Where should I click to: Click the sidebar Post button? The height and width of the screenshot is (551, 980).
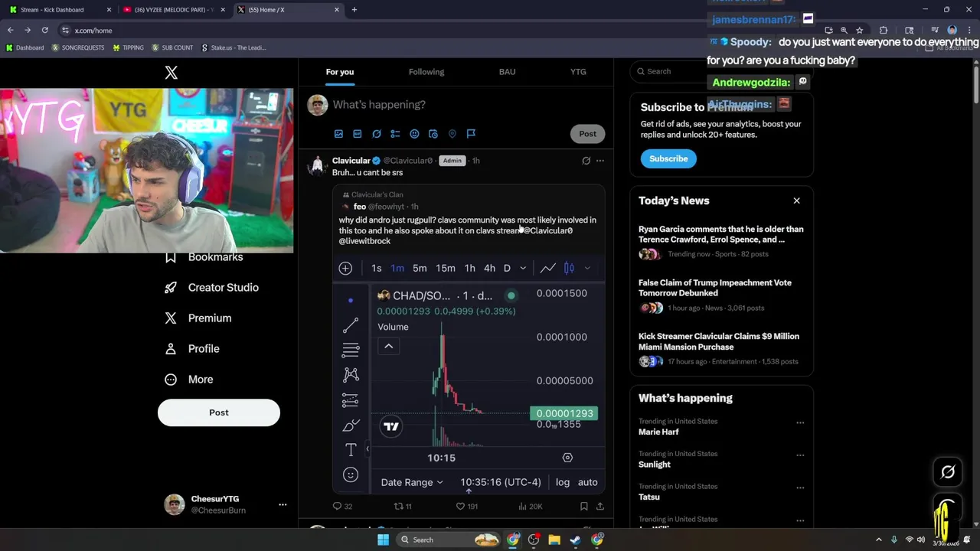pos(219,412)
